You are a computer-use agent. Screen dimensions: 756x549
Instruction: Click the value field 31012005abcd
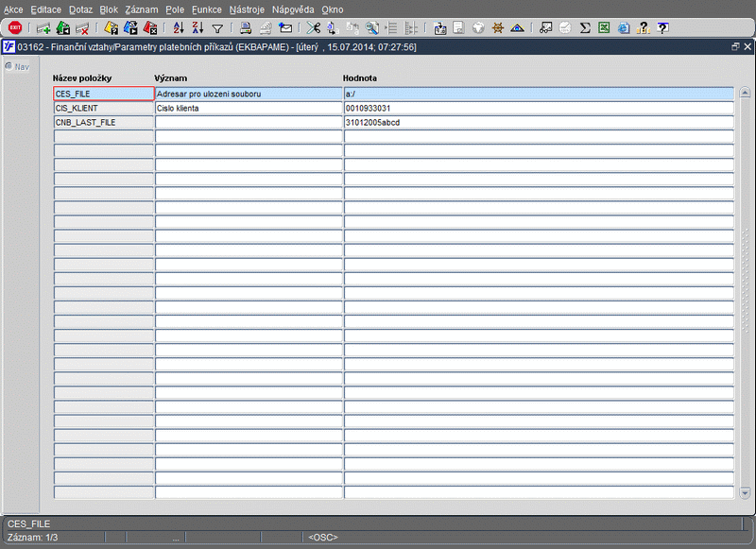coord(539,123)
